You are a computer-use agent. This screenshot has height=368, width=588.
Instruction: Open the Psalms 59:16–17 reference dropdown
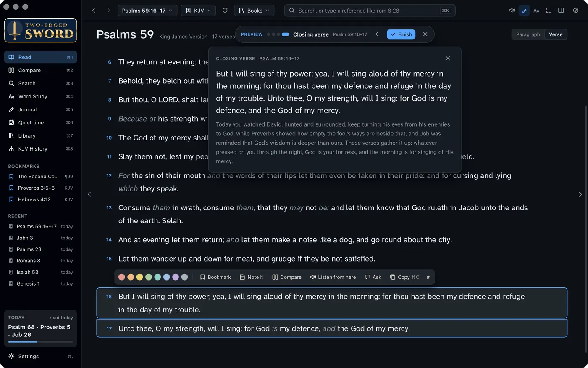pos(147,11)
